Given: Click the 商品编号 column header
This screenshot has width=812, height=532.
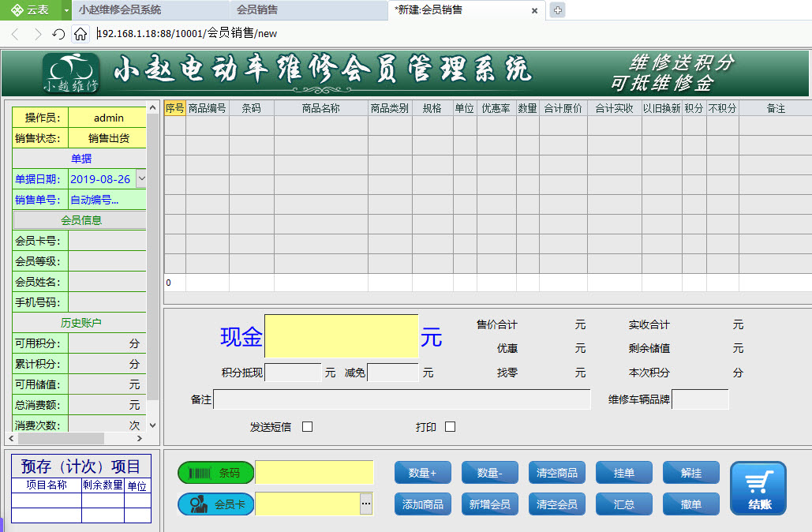Looking at the screenshot, I should [207, 108].
